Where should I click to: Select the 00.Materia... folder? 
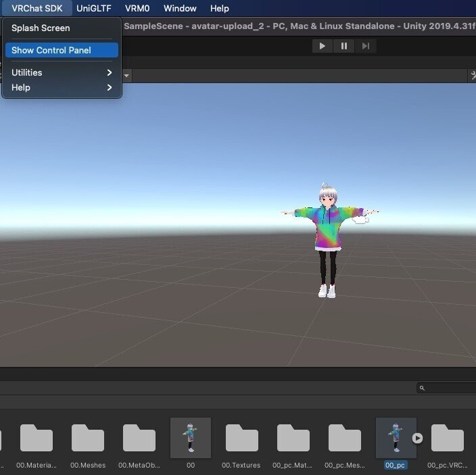point(37,438)
